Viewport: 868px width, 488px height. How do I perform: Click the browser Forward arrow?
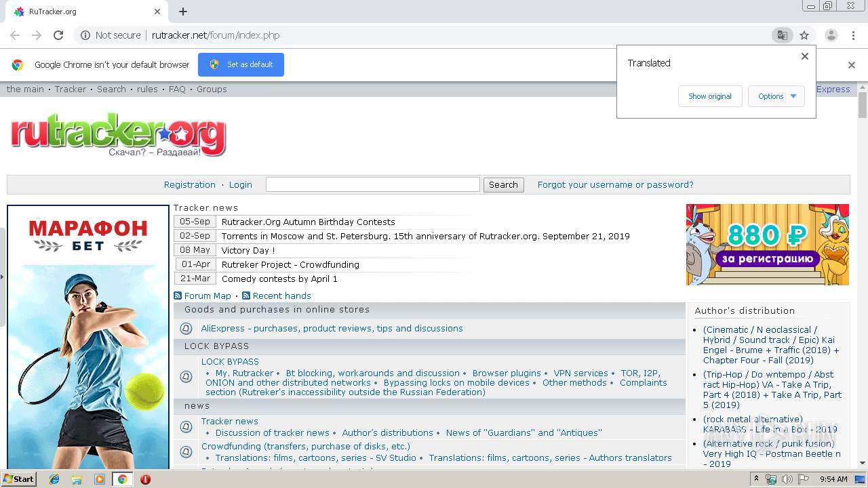pyautogui.click(x=37, y=35)
